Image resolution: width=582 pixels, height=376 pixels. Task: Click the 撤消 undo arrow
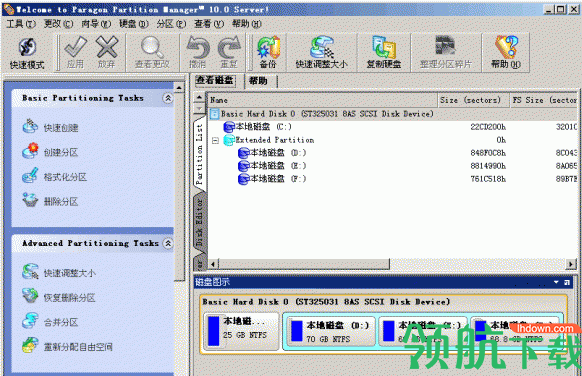(x=197, y=52)
